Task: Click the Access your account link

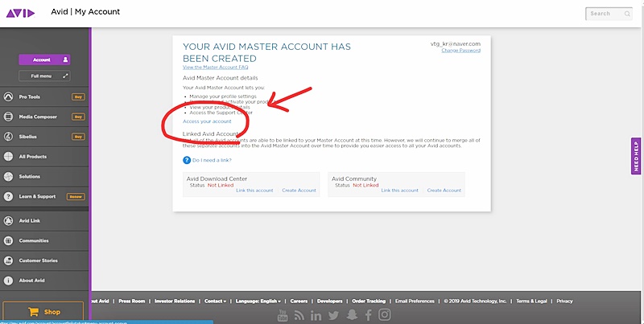Action: pos(207,121)
